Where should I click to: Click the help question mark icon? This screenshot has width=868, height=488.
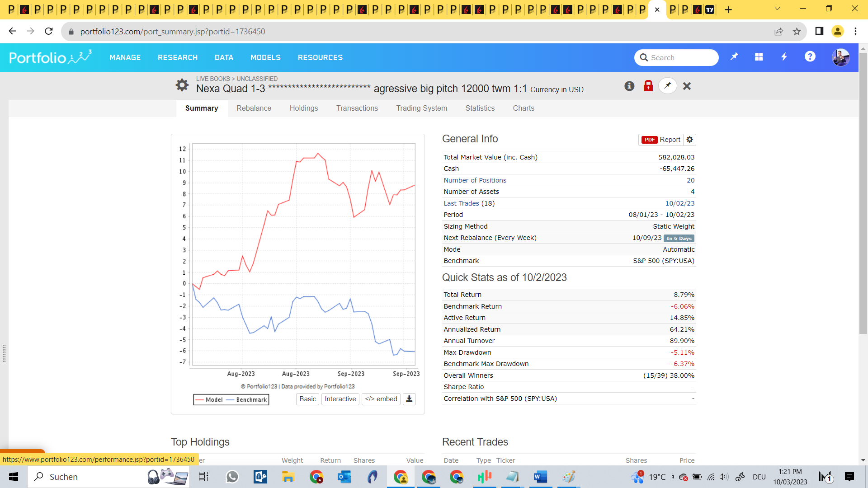810,57
